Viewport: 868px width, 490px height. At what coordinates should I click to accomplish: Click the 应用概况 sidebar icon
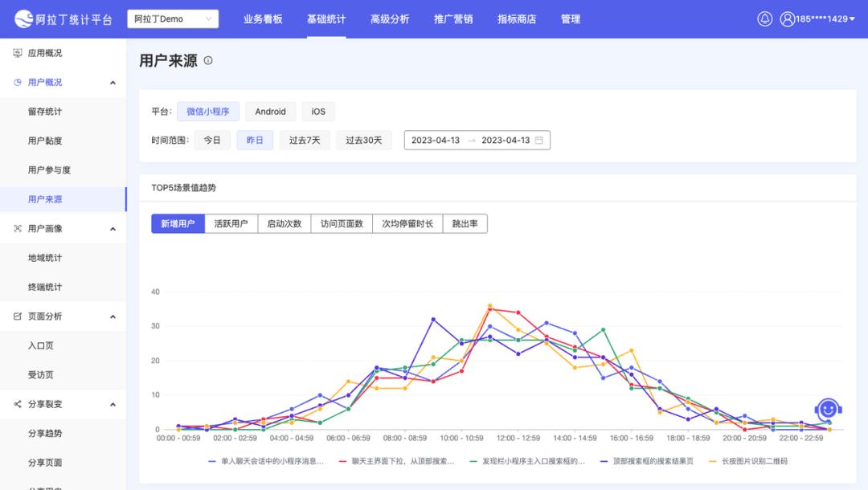[x=18, y=52]
